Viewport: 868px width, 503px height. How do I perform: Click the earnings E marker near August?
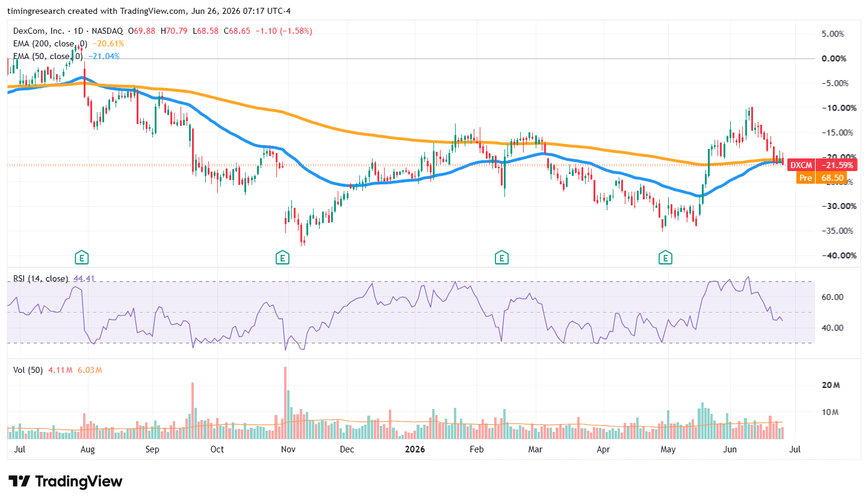pyautogui.click(x=82, y=258)
